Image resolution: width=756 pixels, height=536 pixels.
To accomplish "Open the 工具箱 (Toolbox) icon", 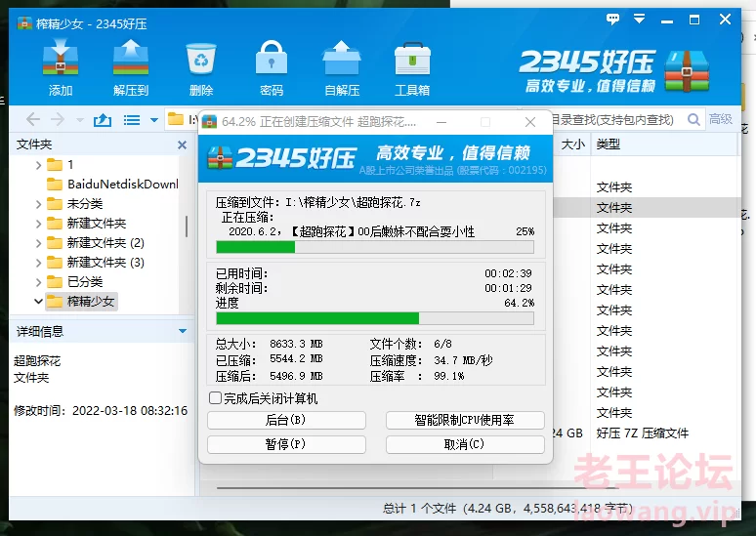I will (412, 68).
